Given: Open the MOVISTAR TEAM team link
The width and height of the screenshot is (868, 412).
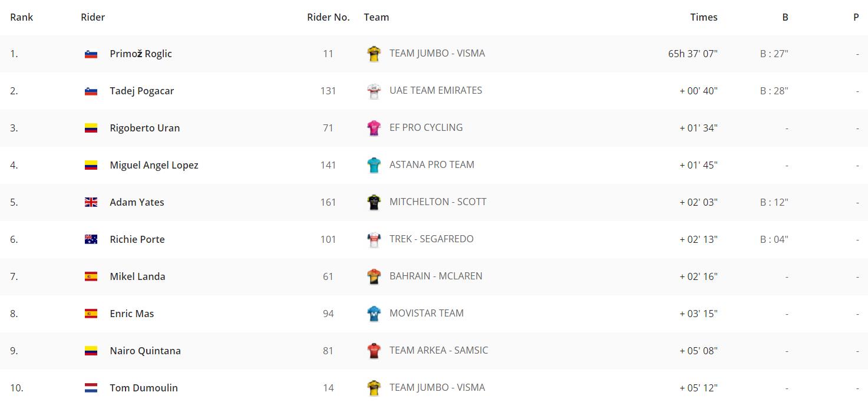Looking at the screenshot, I should [x=427, y=313].
